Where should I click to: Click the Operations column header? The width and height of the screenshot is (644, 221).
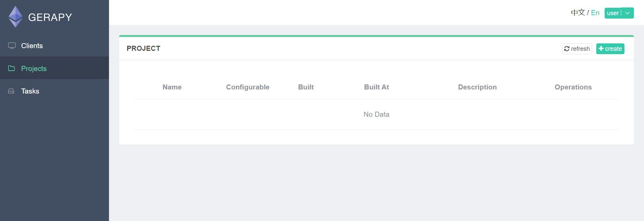coord(573,87)
